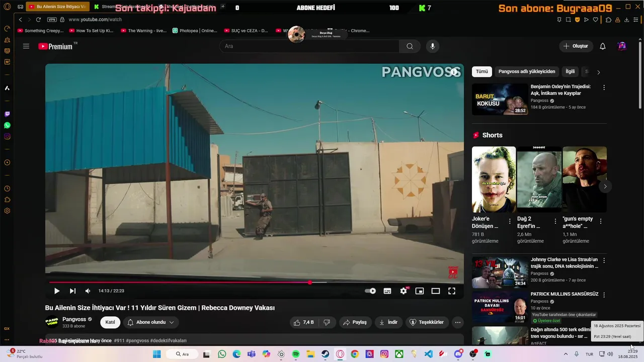The width and height of the screenshot is (644, 362).
Task: Go back in browser
Action: [x=20, y=20]
